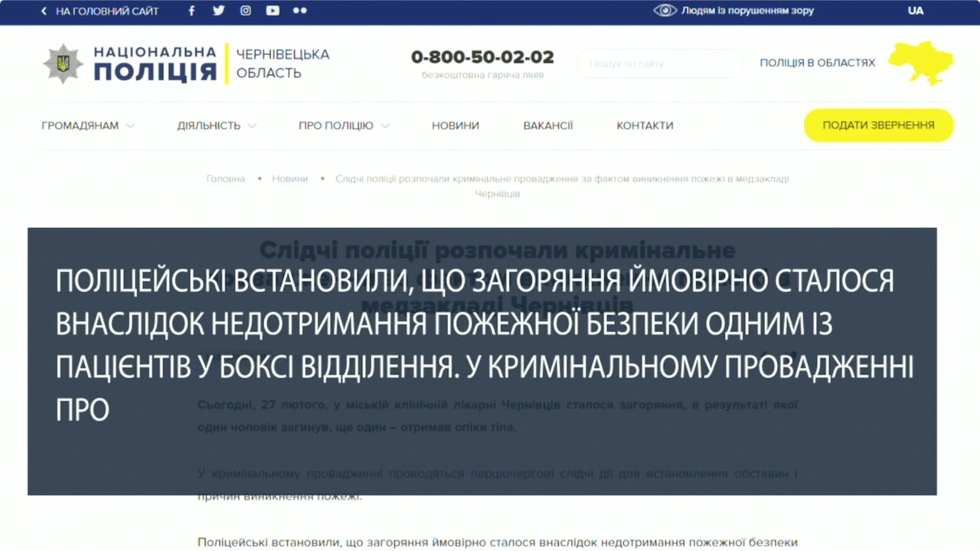Open the ГРОМАДЯНАМ menu item
This screenshot has width=980, height=551.
click(x=80, y=126)
